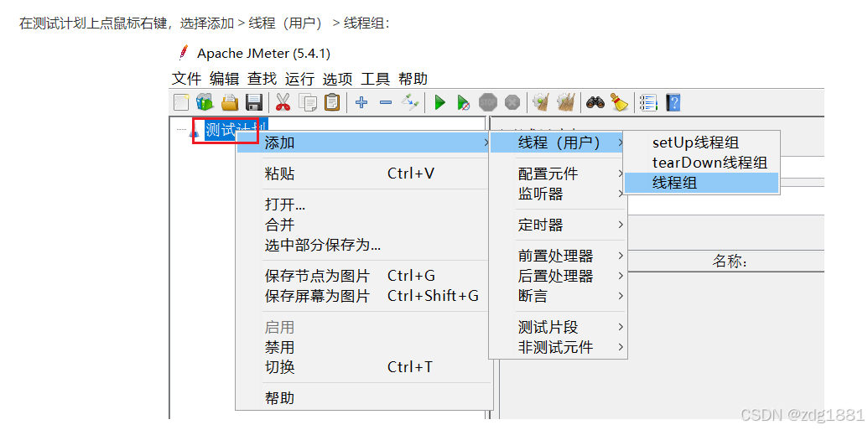The height and width of the screenshot is (430, 868).
Task: Select setUp线程组 from submenu
Action: pos(701,142)
